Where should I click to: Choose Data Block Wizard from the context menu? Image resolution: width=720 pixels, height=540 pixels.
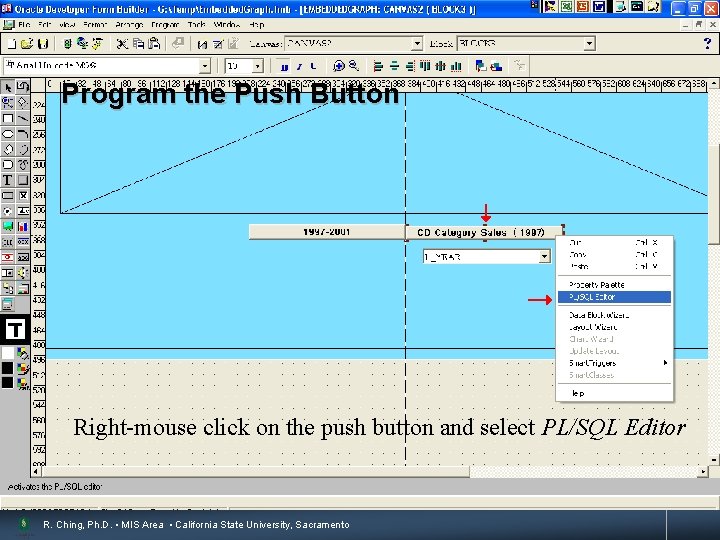click(614, 315)
